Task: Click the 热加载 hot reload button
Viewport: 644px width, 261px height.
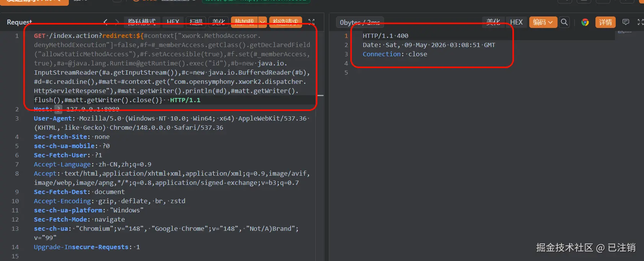Action: pyautogui.click(x=244, y=22)
